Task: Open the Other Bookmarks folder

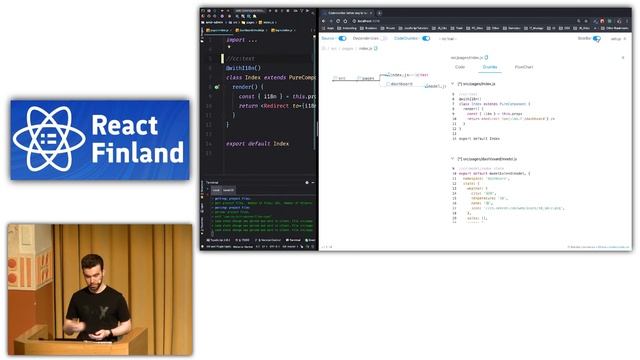Action: (x=615, y=28)
